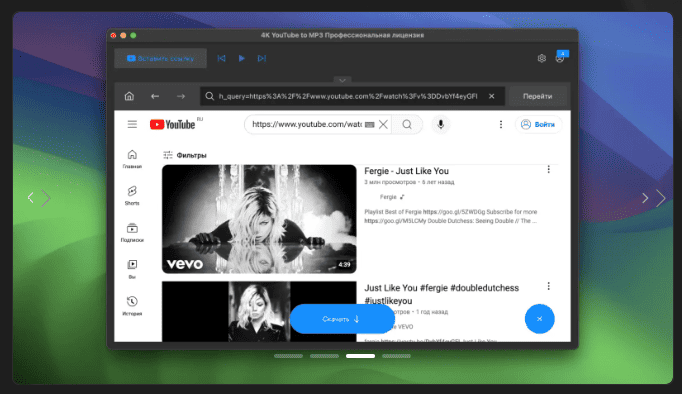Open the Вы (You) sidebar item
The image size is (682, 394).
tap(132, 269)
